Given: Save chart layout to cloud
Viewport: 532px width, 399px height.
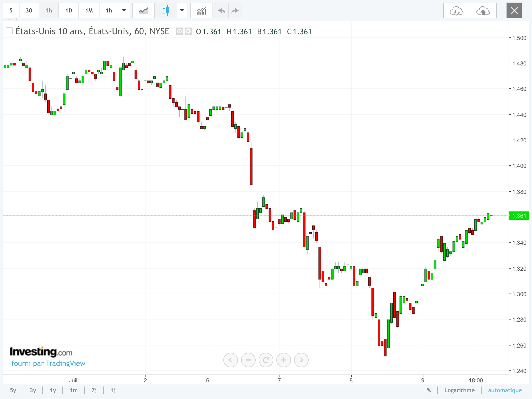Looking at the screenshot, I should [483, 11].
